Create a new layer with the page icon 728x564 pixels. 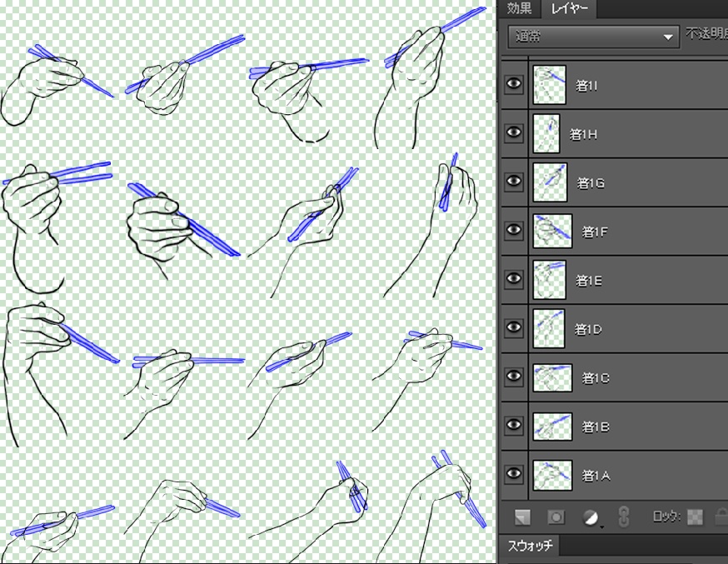pos(522,517)
